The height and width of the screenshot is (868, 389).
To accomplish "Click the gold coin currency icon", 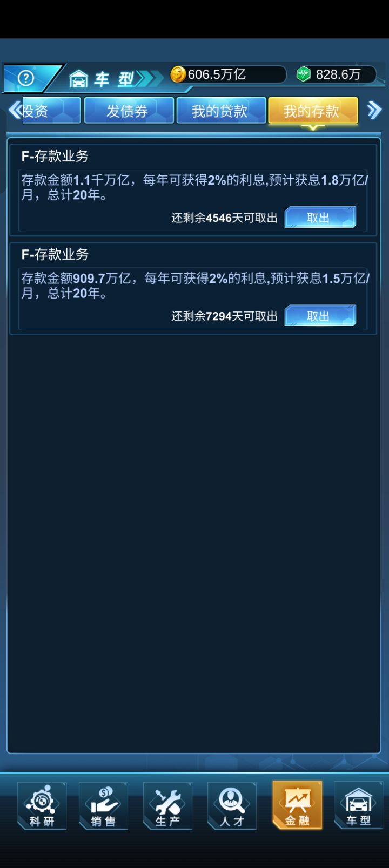I will click(x=178, y=74).
